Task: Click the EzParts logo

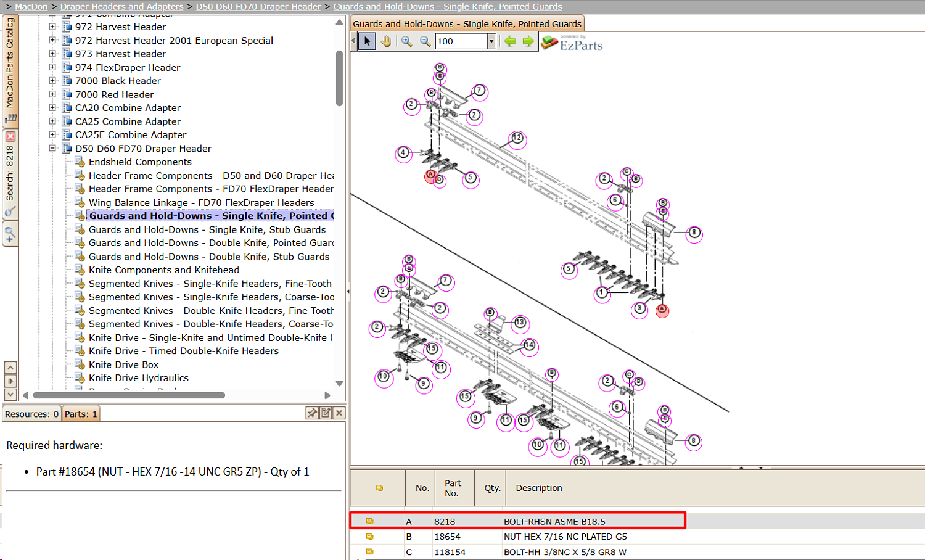Action: 572,43
